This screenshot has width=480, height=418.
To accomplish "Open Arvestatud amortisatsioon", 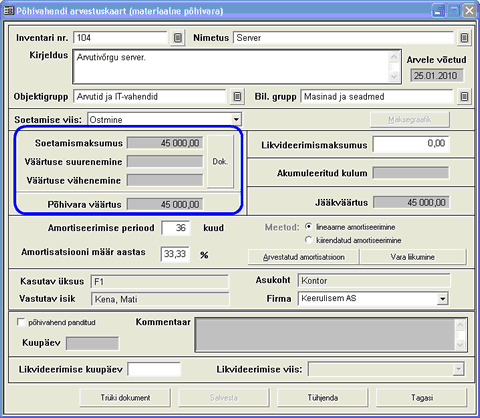I will [304, 257].
